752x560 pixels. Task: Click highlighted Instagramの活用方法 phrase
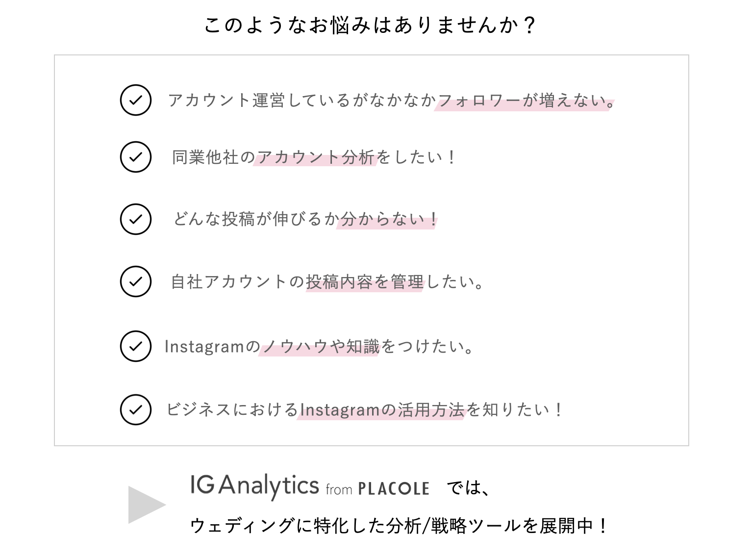click(x=381, y=410)
